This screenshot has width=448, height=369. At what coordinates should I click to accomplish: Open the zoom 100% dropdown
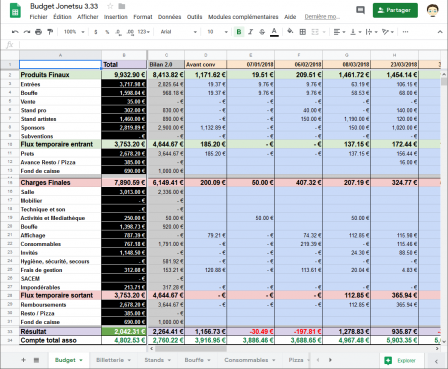[x=74, y=32]
